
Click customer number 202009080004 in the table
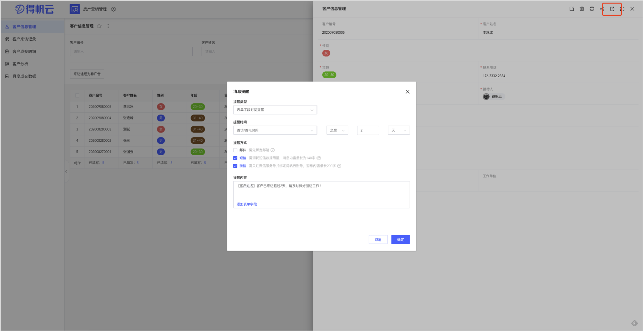coord(100,118)
